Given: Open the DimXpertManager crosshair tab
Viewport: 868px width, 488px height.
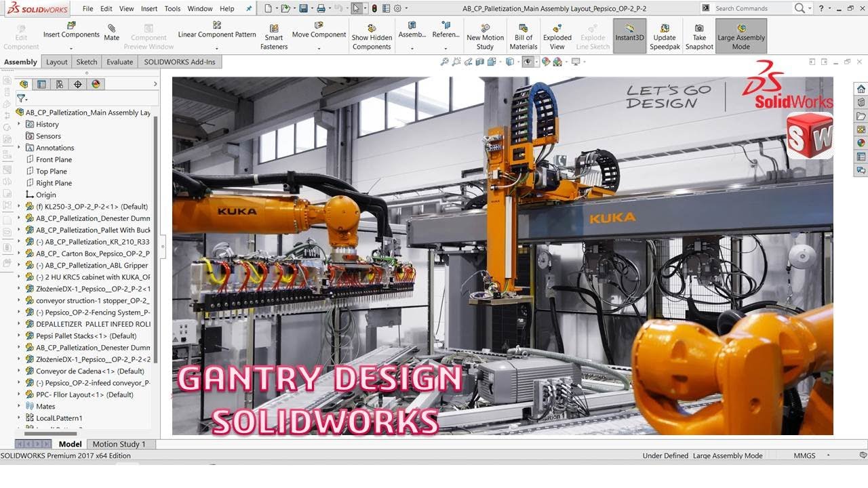Looking at the screenshot, I should click(77, 84).
